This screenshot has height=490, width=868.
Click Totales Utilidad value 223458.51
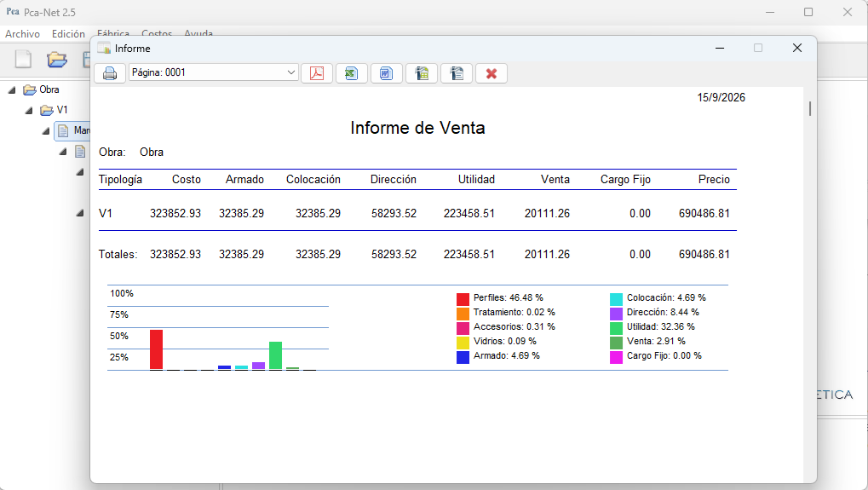pos(468,254)
